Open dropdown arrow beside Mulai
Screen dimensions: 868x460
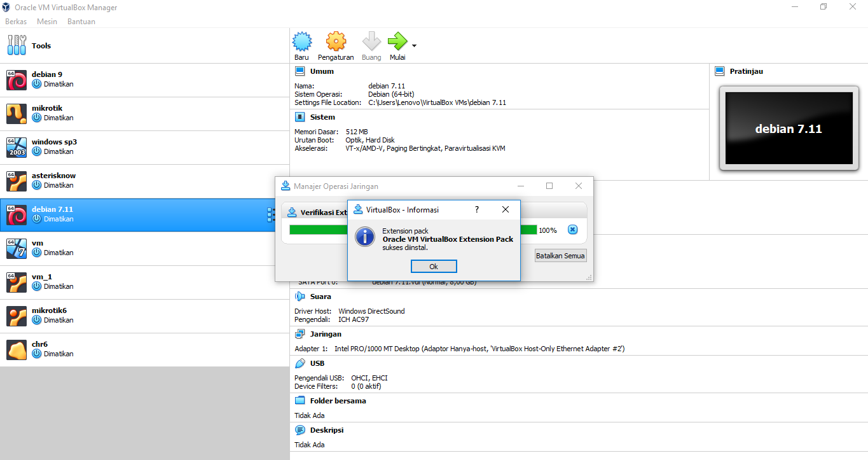tap(414, 46)
